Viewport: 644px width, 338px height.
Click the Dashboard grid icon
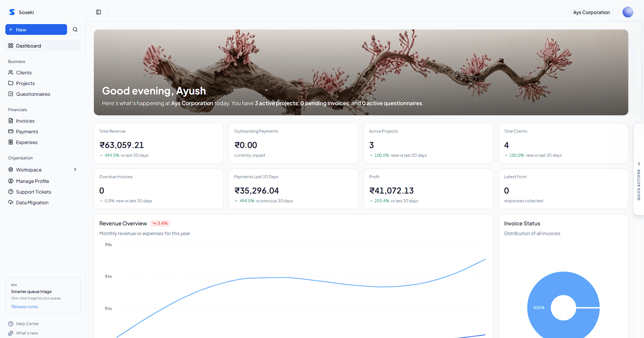click(x=11, y=46)
